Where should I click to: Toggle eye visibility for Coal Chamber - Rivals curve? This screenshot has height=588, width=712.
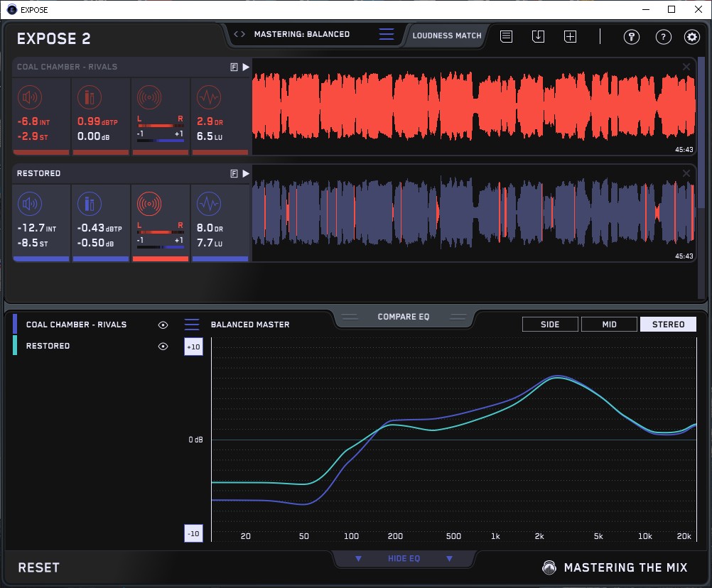[x=163, y=325]
